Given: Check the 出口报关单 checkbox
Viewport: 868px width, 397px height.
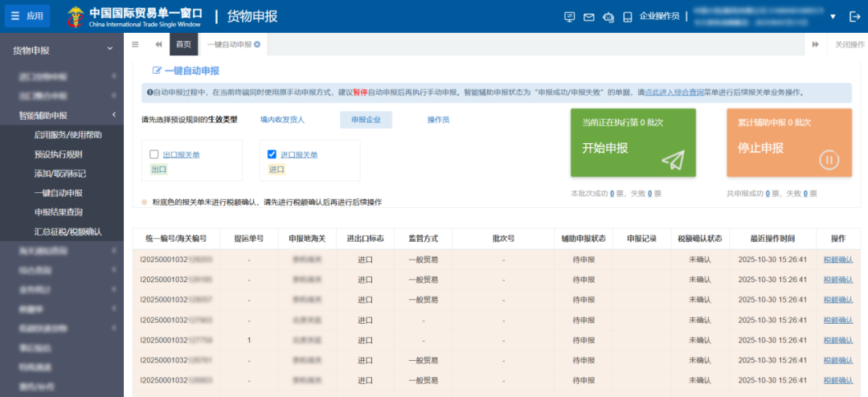Looking at the screenshot, I should (154, 154).
